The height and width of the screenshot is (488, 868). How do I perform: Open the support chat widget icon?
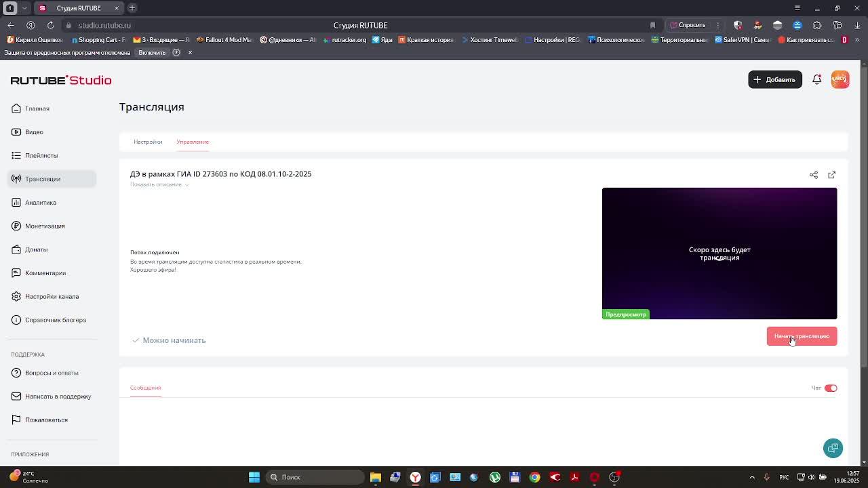(x=833, y=448)
